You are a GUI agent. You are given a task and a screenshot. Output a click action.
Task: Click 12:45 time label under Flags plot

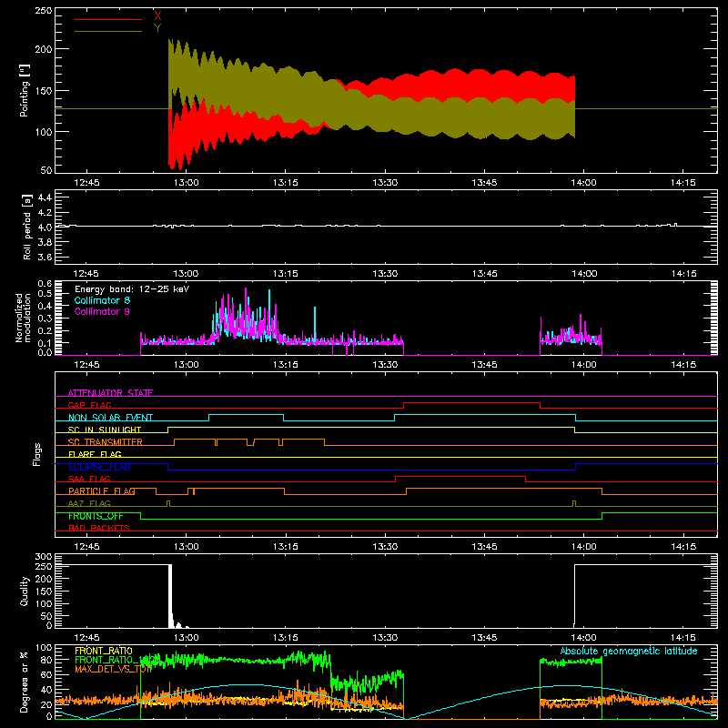point(86,547)
